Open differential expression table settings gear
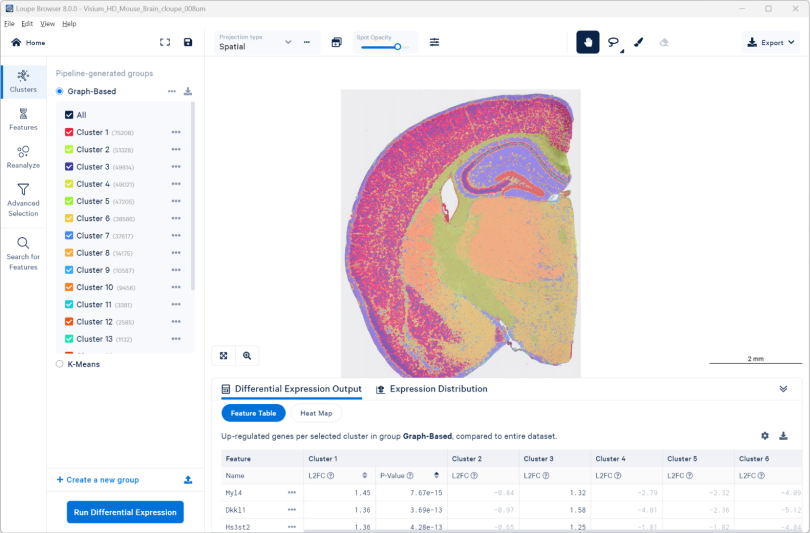This screenshot has width=810, height=533. [765, 436]
